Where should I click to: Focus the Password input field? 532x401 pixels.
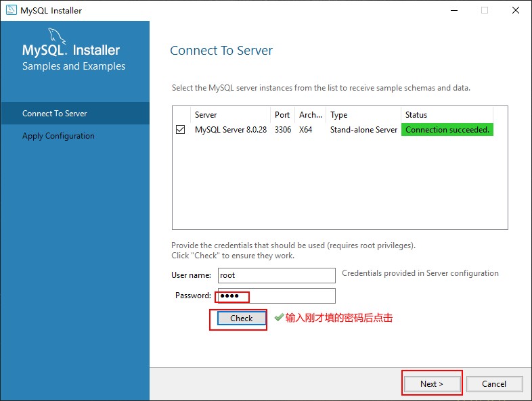point(277,296)
